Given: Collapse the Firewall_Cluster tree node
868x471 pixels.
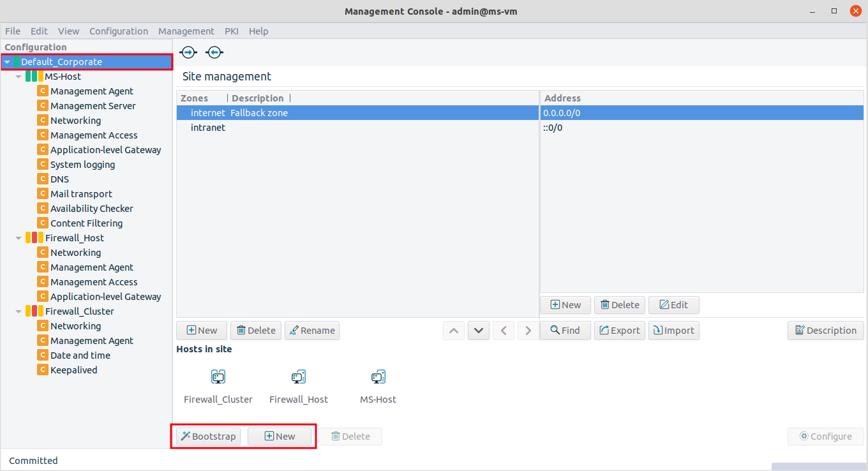Looking at the screenshot, I should point(19,311).
